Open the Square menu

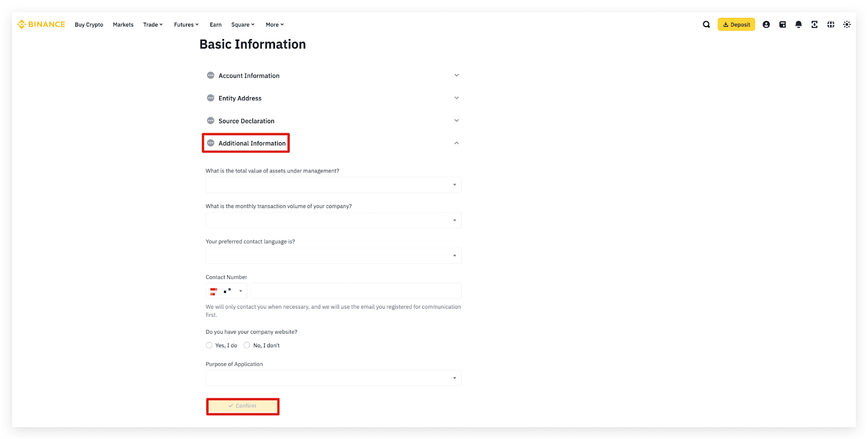coord(242,25)
